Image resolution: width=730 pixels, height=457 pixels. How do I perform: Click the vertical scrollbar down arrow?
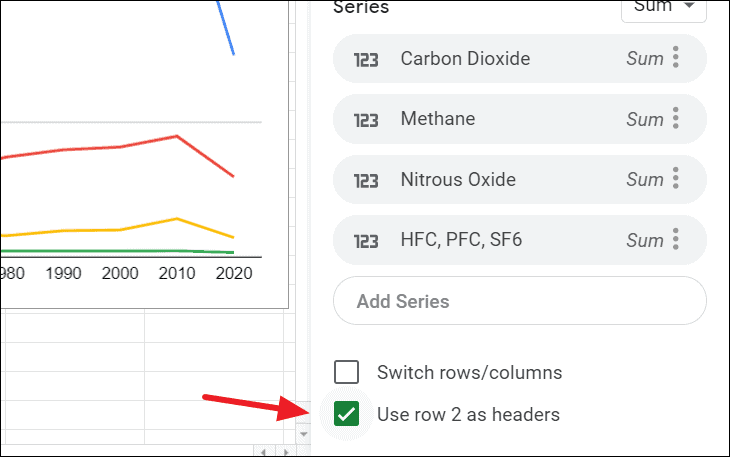click(304, 434)
